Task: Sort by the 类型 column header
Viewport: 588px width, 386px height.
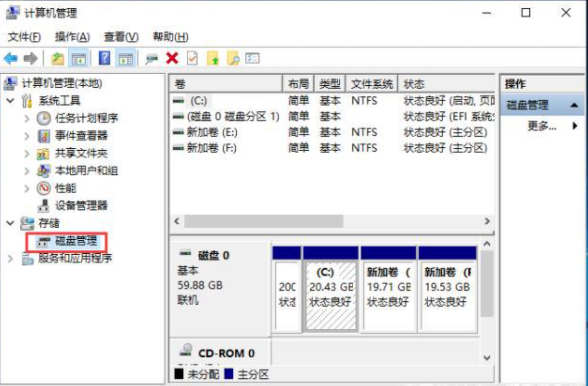Action: point(330,84)
